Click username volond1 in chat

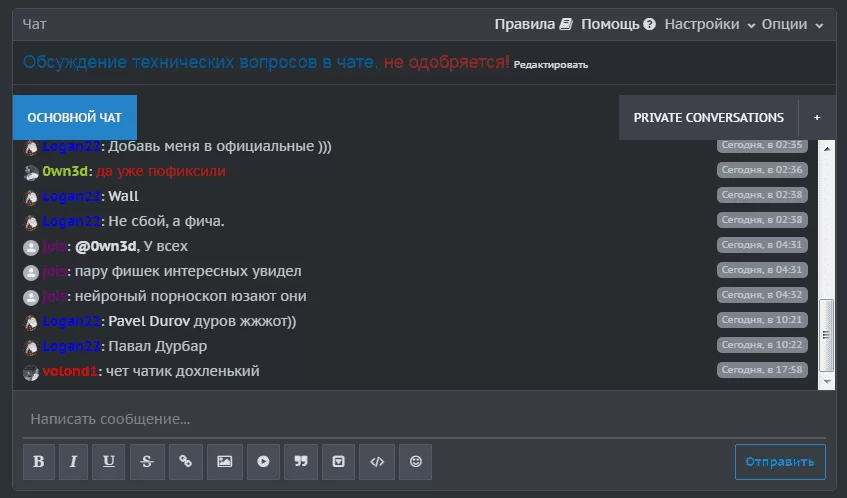[70, 371]
